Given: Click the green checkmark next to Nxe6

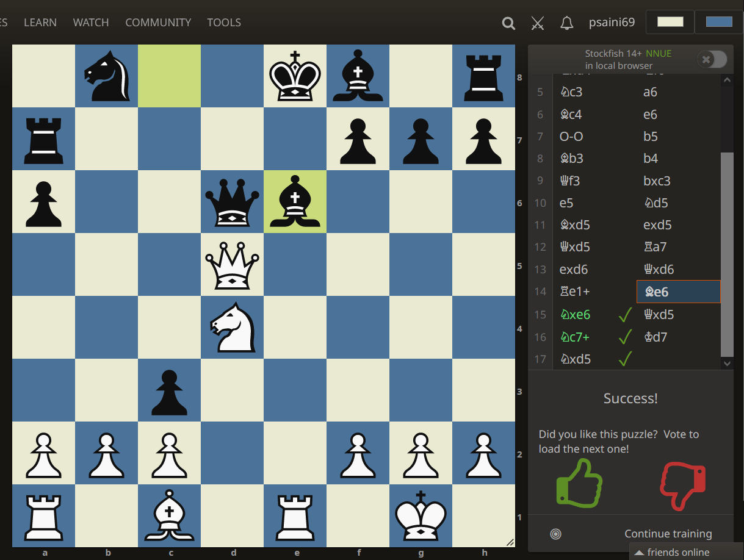Looking at the screenshot, I should click(624, 314).
